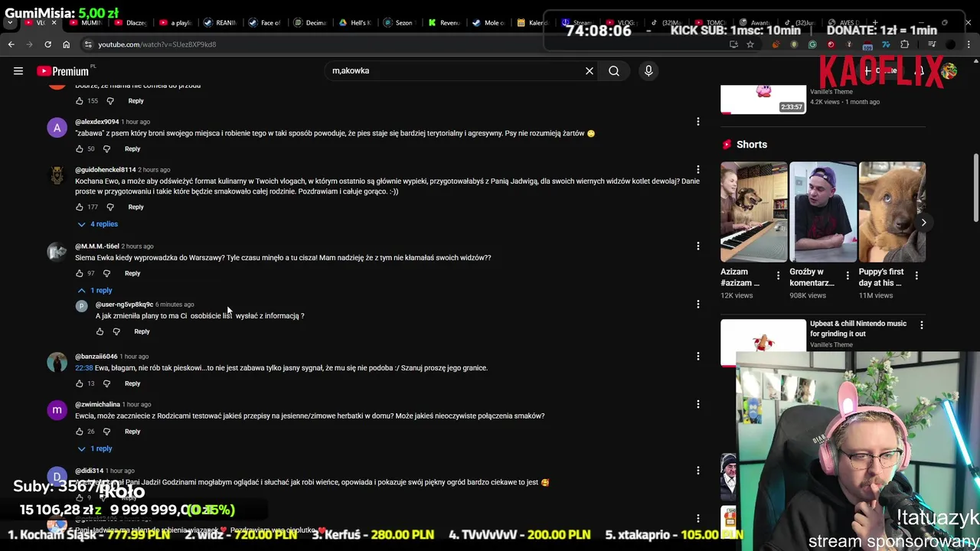Open @didi314 channel name link

89,471
